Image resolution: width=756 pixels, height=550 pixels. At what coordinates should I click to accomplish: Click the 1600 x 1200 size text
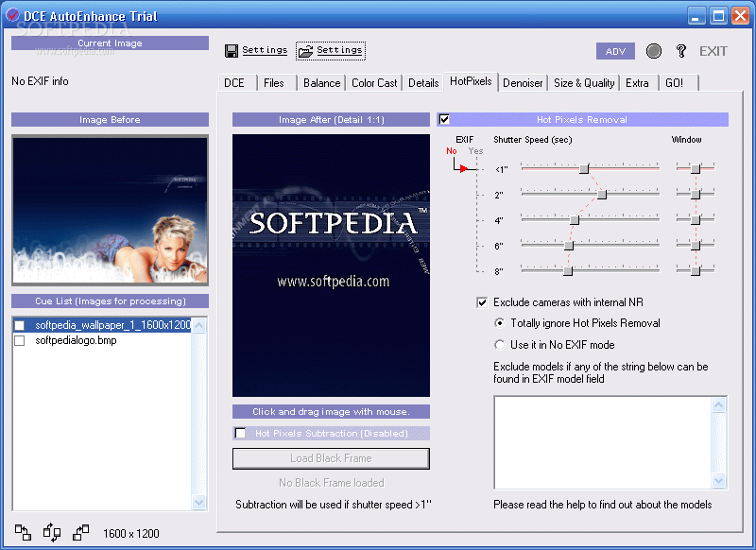tap(130, 533)
